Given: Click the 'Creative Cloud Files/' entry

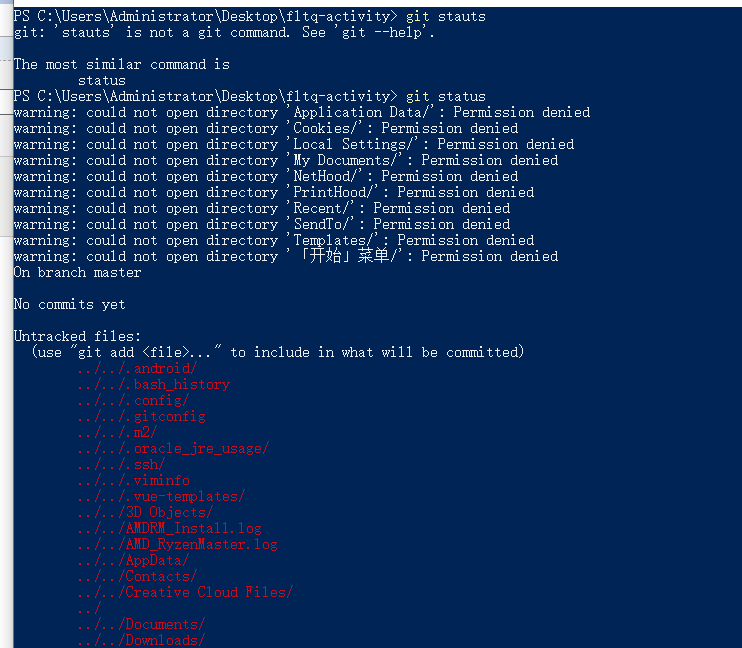Looking at the screenshot, I should (x=186, y=592).
